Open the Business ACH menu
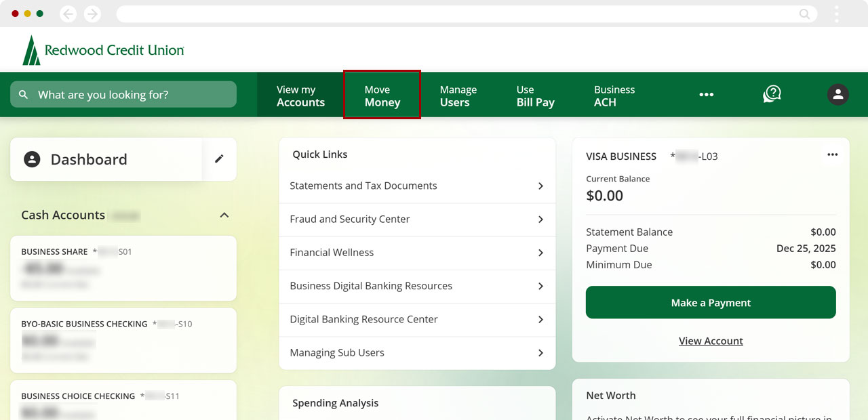The width and height of the screenshot is (868, 420). [614, 96]
